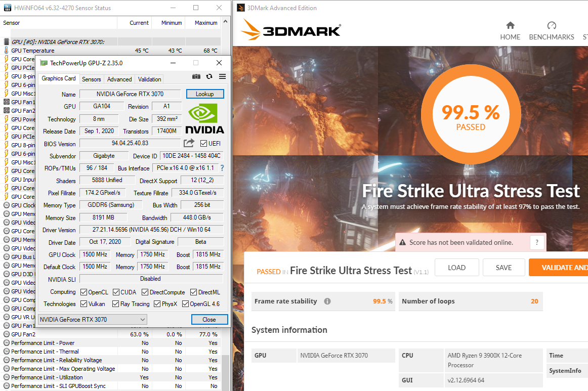This screenshot has width=588, height=391.
Task: Click the GPU Temperature thermometer icon in HWiNFO
Action: click(x=7, y=50)
